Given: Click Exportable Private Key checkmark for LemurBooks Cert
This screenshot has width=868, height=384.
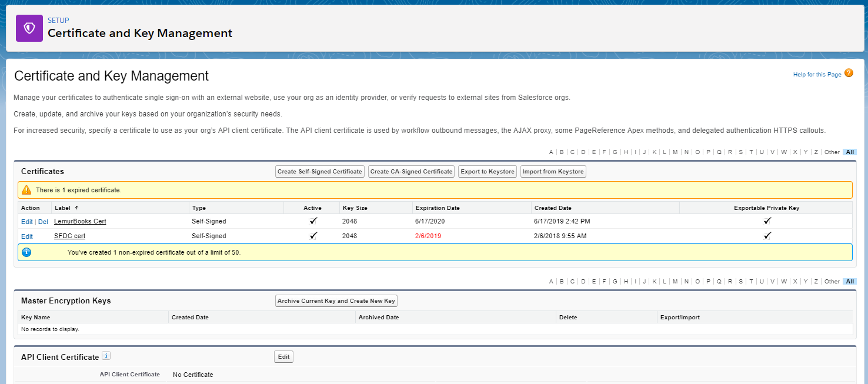Looking at the screenshot, I should tap(767, 221).
